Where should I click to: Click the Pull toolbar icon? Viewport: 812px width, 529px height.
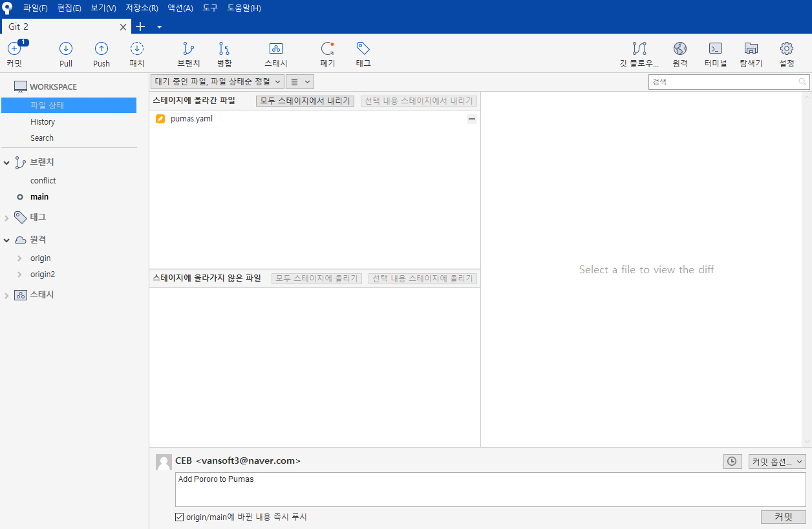(66, 48)
